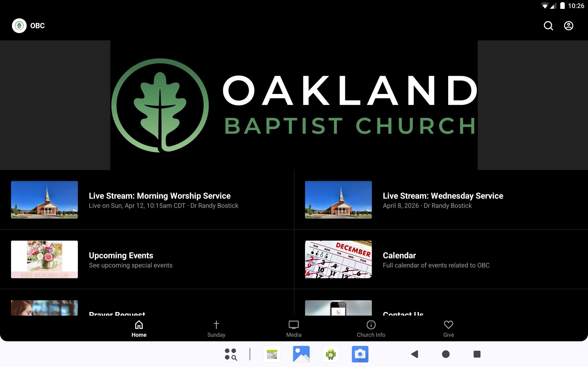Open the search magnifier icon
The height and width of the screenshot is (367, 588).
548,26
